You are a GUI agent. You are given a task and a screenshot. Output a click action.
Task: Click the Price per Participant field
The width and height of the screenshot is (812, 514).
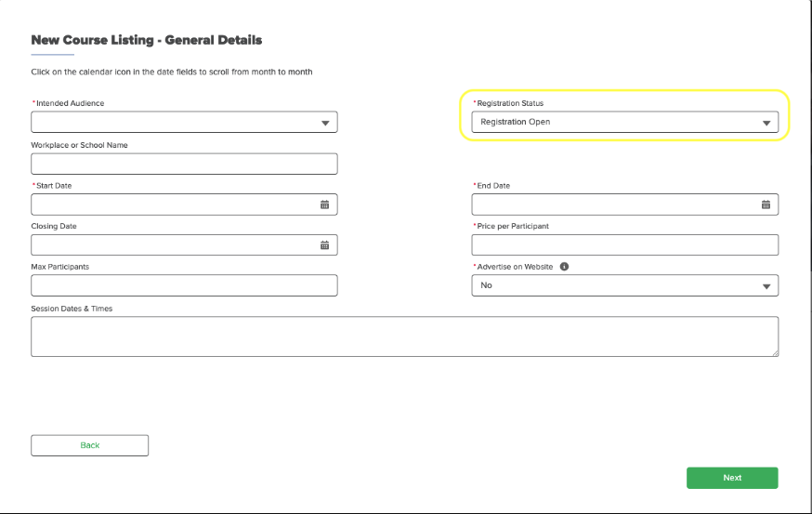(x=624, y=245)
